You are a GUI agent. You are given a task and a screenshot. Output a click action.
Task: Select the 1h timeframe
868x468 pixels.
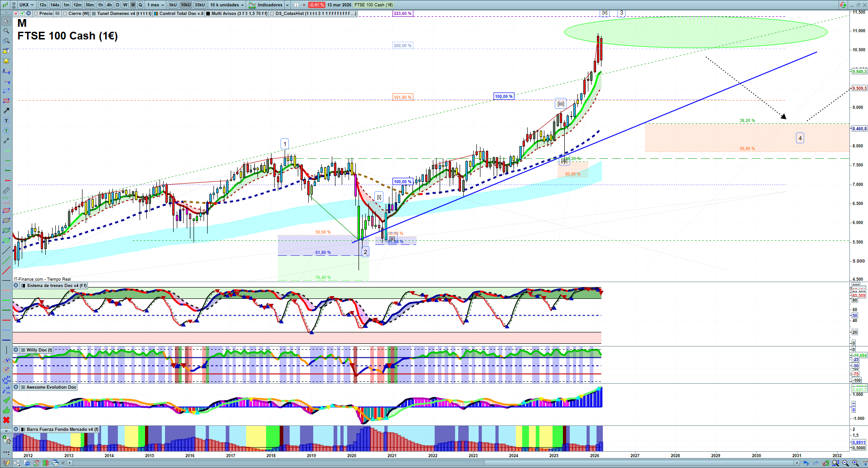point(100,5)
